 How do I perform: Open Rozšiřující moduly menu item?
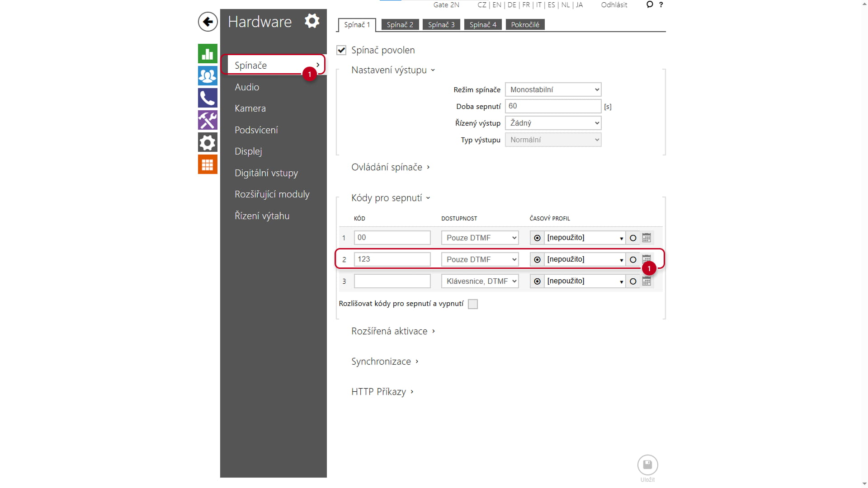tap(272, 194)
